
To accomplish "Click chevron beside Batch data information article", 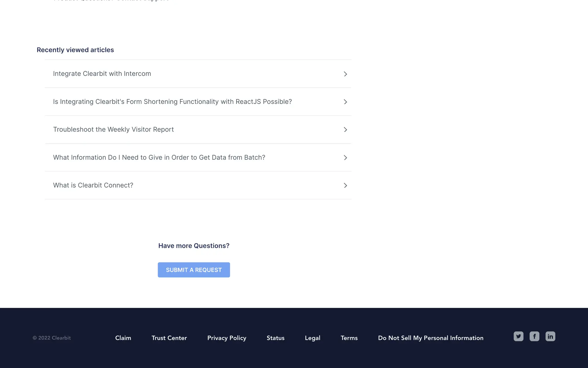I will [345, 158].
